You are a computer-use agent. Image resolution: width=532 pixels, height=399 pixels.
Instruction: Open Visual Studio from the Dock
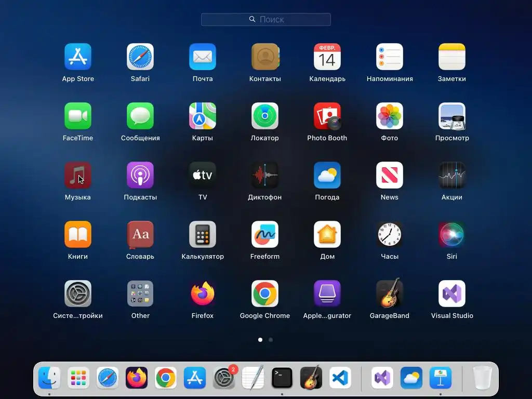pyautogui.click(x=382, y=378)
